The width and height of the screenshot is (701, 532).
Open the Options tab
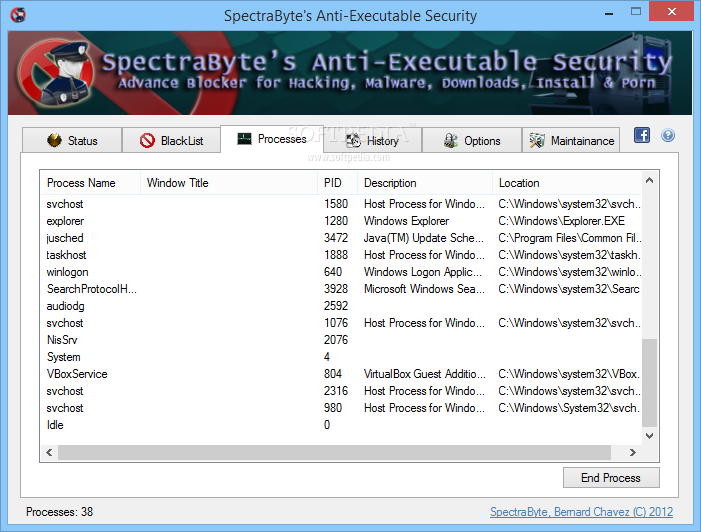click(472, 140)
